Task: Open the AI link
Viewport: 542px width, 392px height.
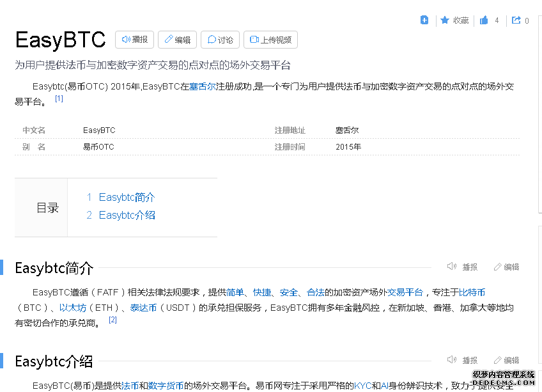Action: pos(384,386)
